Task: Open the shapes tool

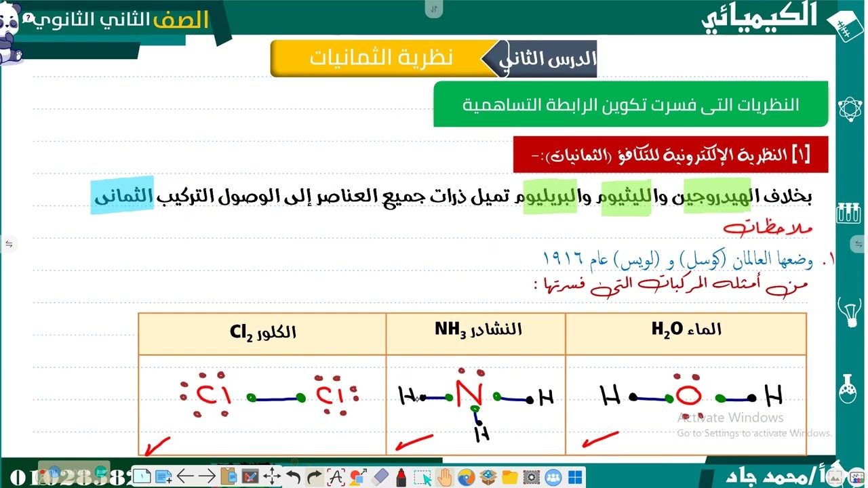Action: [359, 477]
